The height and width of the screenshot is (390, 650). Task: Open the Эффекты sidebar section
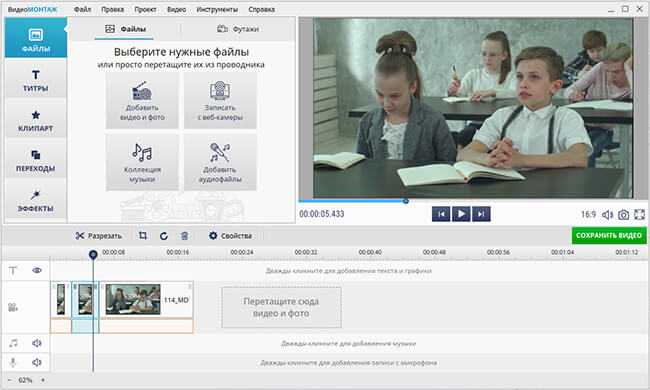pyautogui.click(x=36, y=201)
